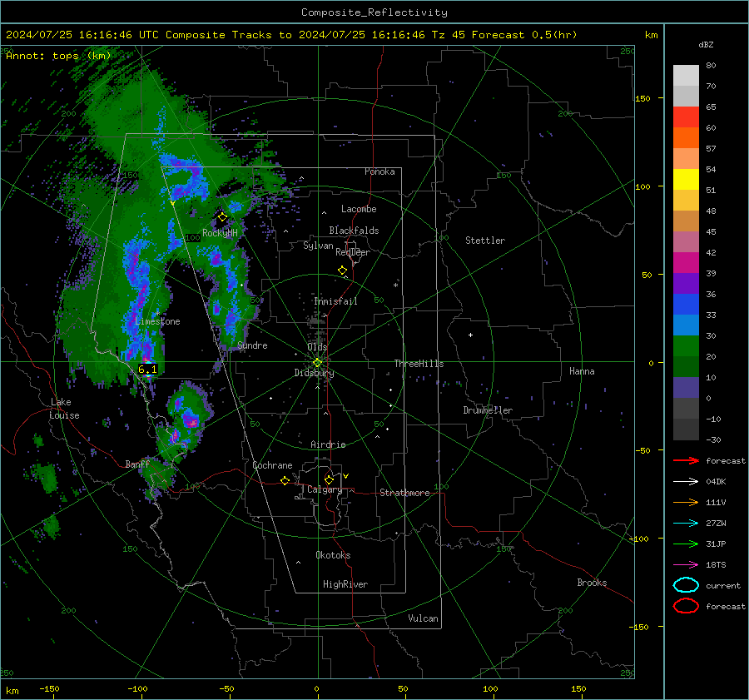Click the Banff town label
The image size is (749, 700).
click(x=137, y=464)
